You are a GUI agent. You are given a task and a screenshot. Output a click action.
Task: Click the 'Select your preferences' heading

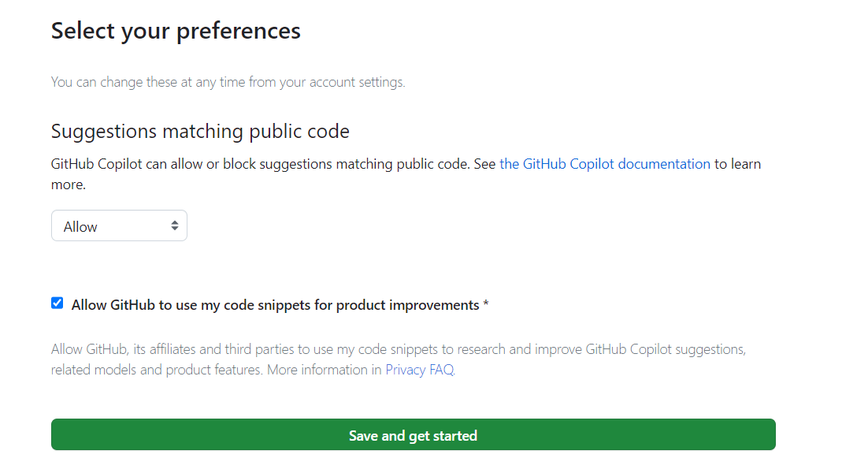176,31
